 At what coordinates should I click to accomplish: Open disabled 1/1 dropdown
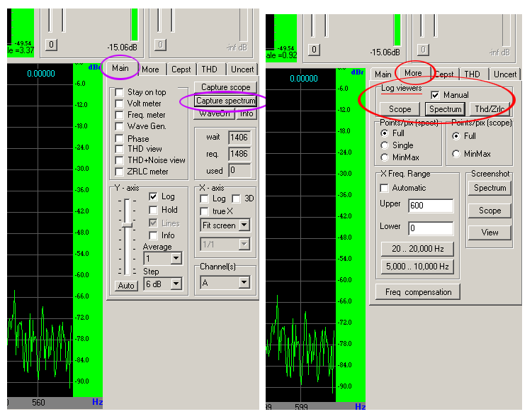(x=244, y=244)
